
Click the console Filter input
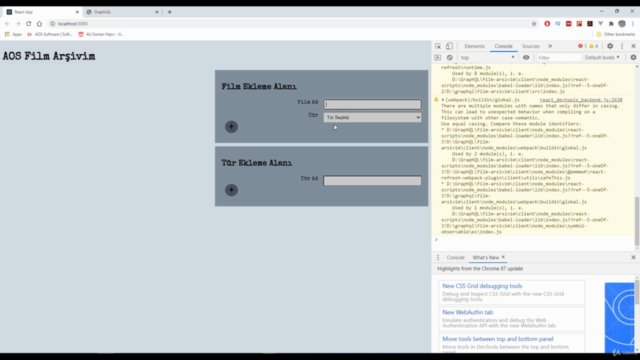point(558,58)
